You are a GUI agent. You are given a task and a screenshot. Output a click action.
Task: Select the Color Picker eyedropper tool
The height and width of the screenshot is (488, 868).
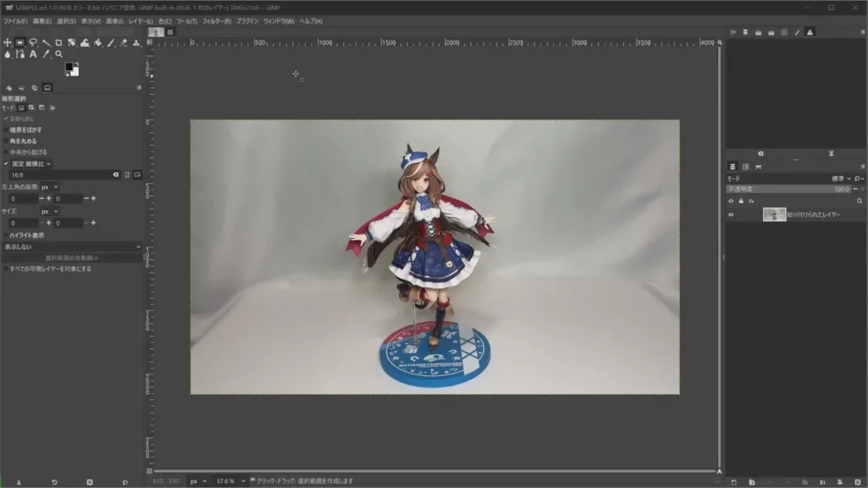coord(46,54)
